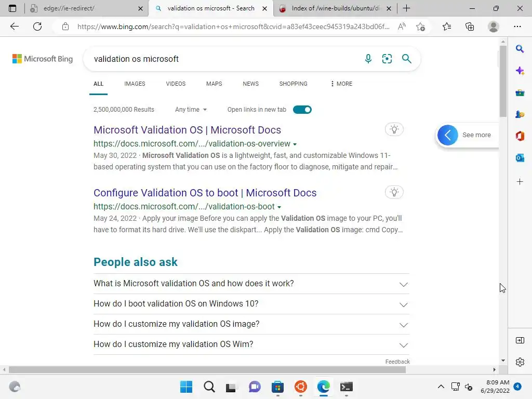The width and height of the screenshot is (532, 399).
Task: Open sidebar Microsoft Office icon
Action: (520, 136)
